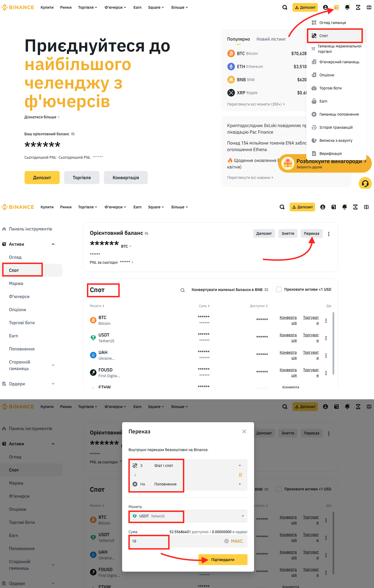374x588 pixels.
Task: Click undimmed Переказ button pointed by arrow
Action: [312, 233]
